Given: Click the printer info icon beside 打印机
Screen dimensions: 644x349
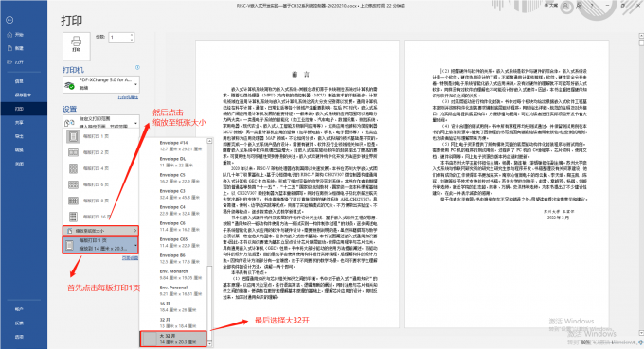Looking at the screenshot, I should click(137, 68).
